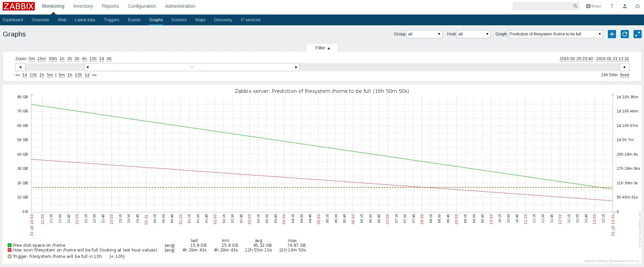The width and height of the screenshot is (644, 267).
Task: Set zoom to 30m
Action: click(53, 59)
